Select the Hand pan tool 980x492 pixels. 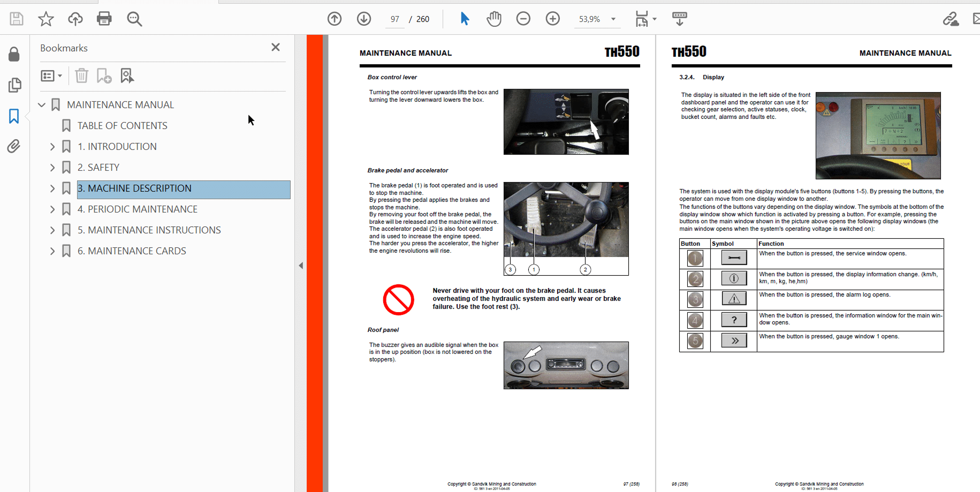(x=493, y=19)
